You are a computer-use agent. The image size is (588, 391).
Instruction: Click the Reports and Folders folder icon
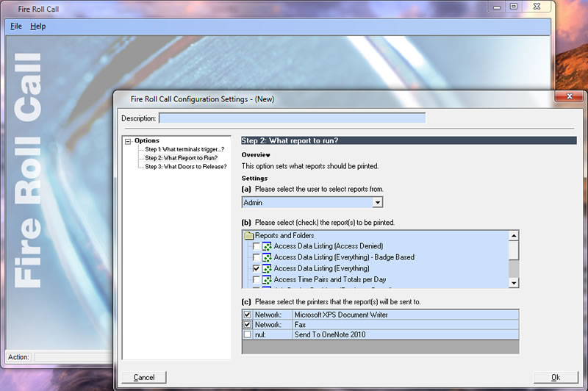[248, 235]
